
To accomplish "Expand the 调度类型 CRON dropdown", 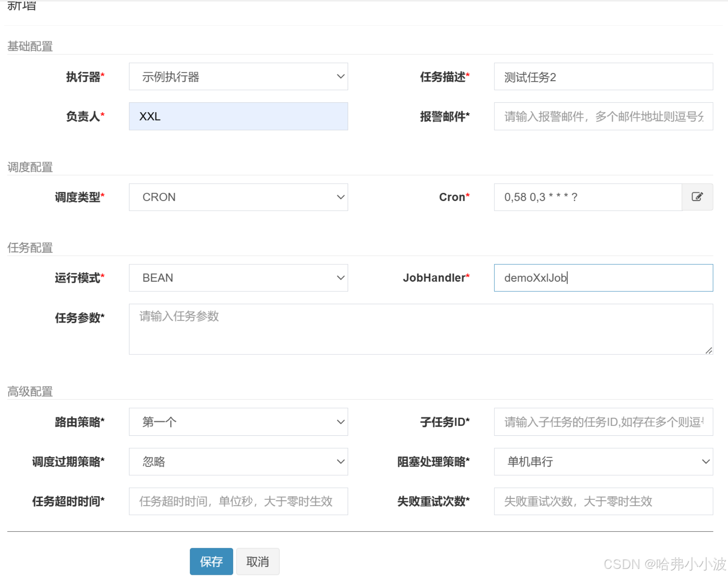I will pyautogui.click(x=238, y=197).
